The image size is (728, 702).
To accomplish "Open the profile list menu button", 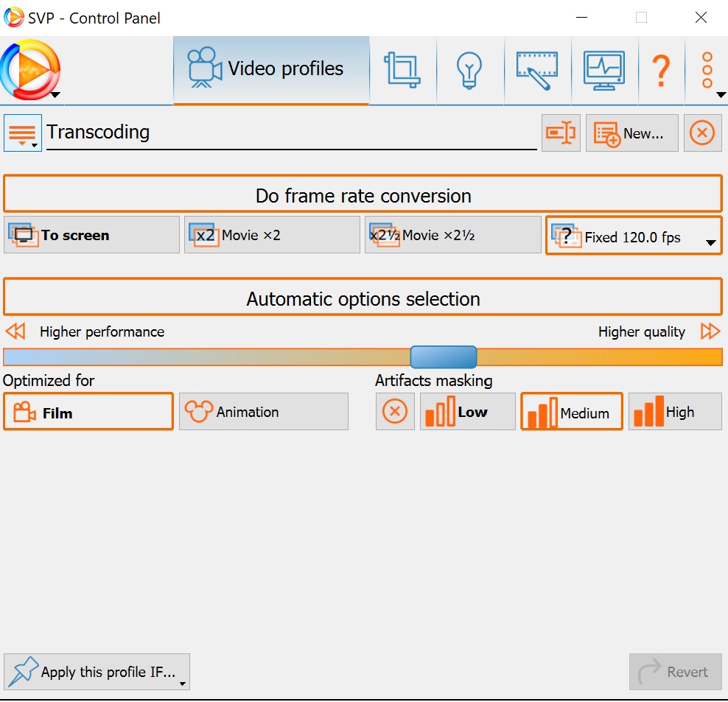I will 23,133.
